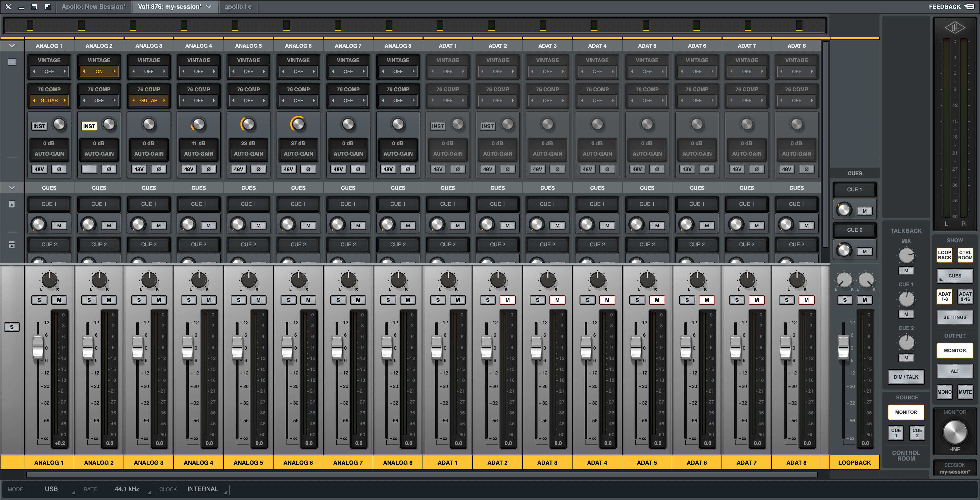The height and width of the screenshot is (500, 980).
Task: Click the Loopback CUE 1 level knob
Action: (844, 210)
